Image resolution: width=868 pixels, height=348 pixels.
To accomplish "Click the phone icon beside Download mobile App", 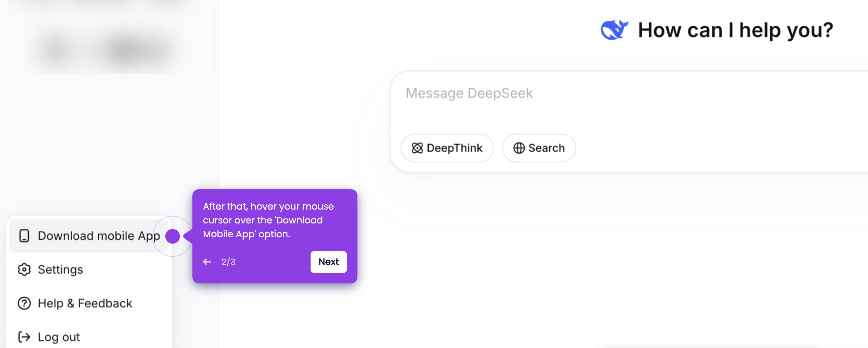I will point(24,236).
